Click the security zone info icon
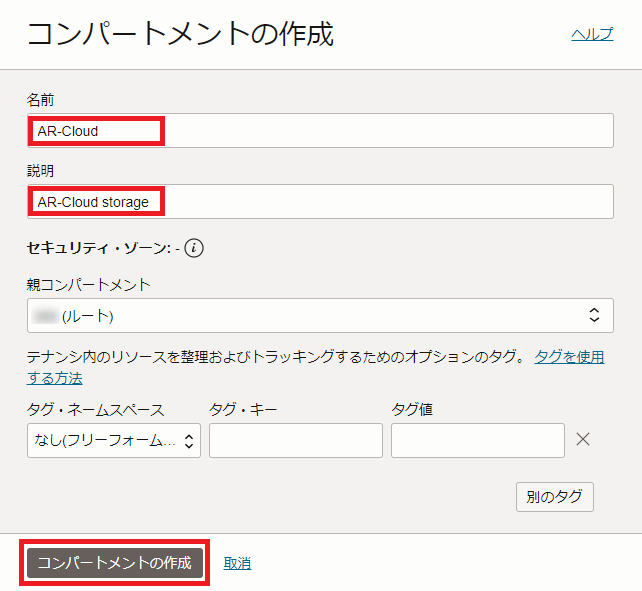This screenshot has height=591, width=642. [194, 248]
